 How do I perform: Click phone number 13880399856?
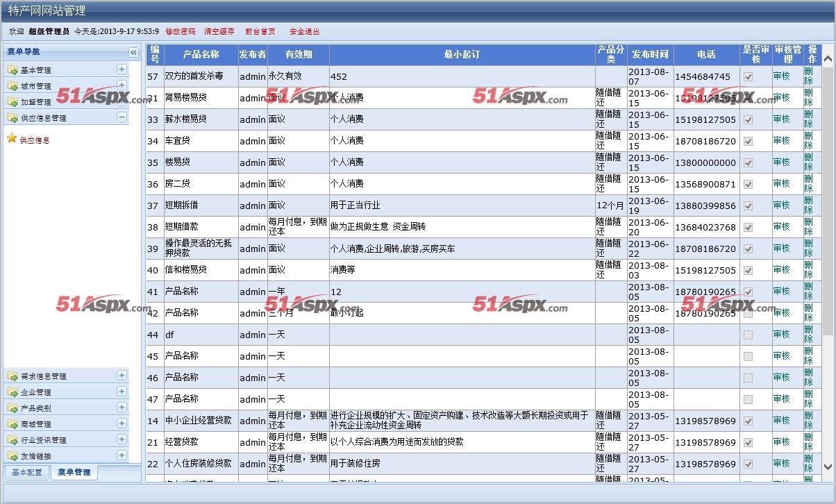click(x=705, y=206)
